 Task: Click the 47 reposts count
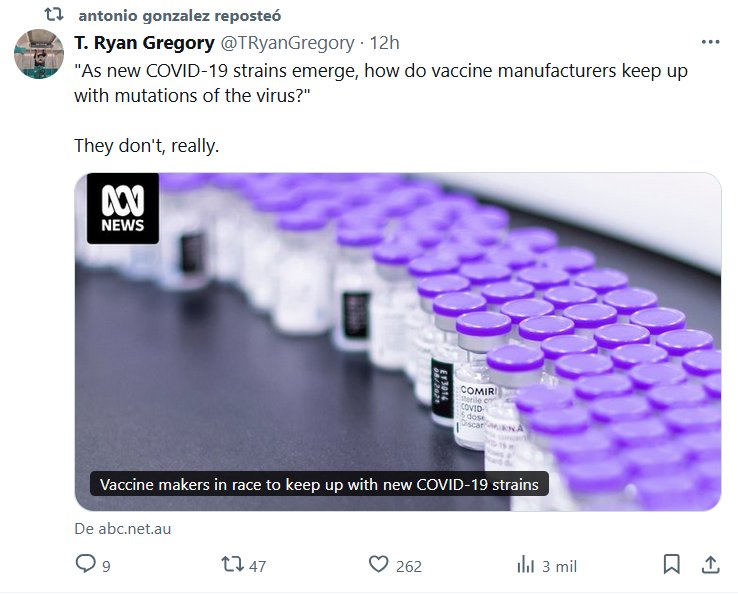[x=257, y=566]
